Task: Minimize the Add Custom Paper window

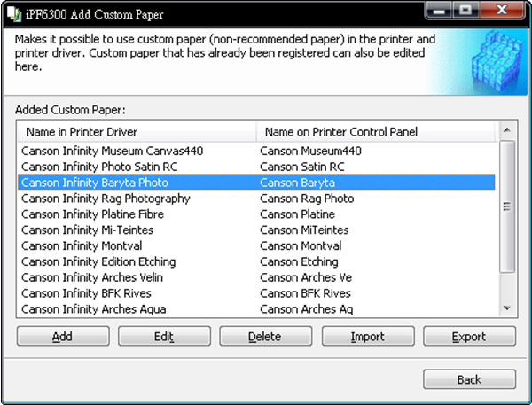Action: pyautogui.click(x=439, y=10)
